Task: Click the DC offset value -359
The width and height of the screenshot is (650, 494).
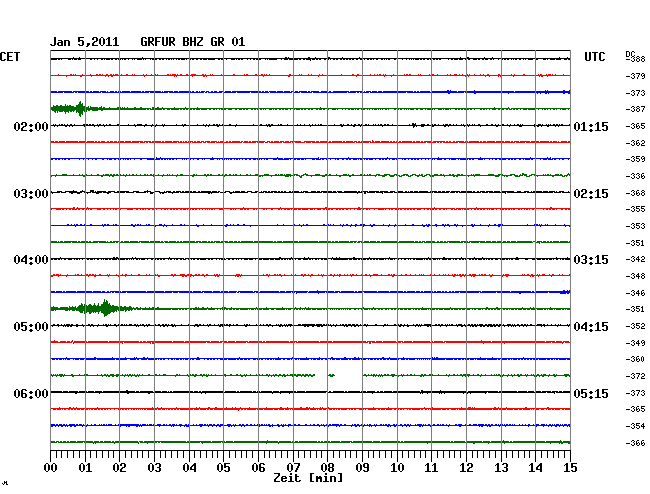Action: 635,159
